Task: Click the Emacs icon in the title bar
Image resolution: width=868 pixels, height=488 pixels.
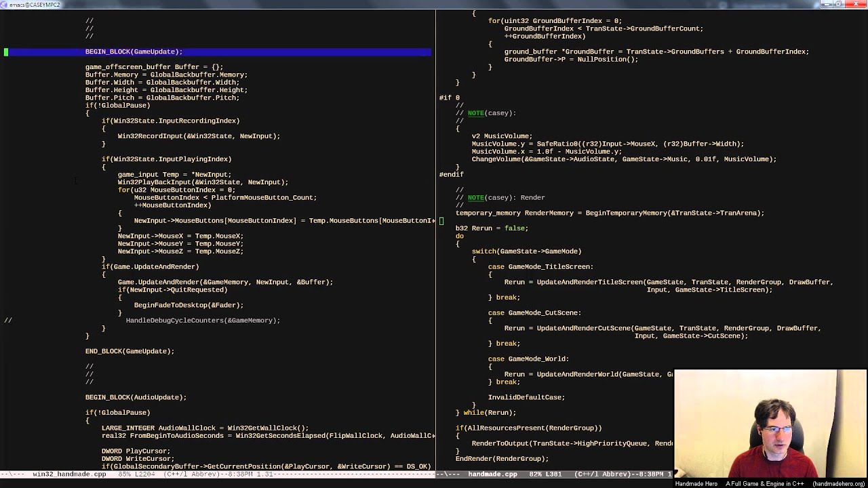Action: pos(3,4)
